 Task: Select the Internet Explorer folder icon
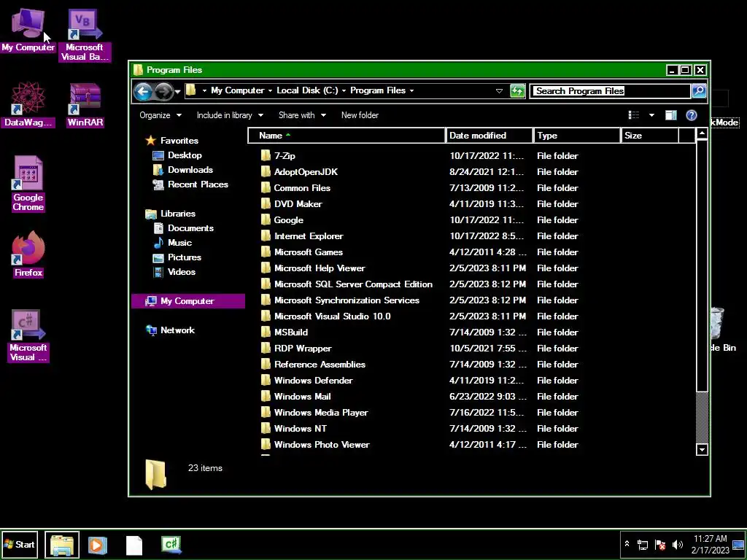tap(266, 236)
